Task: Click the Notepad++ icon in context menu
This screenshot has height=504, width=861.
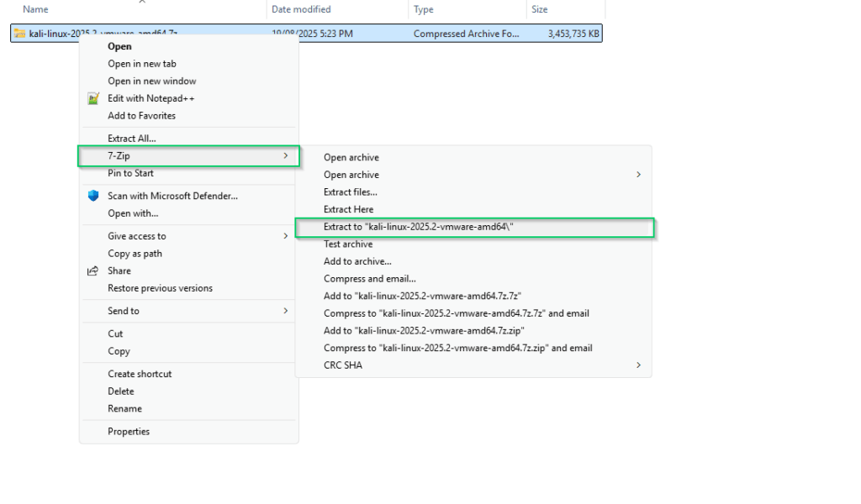Action: (93, 99)
